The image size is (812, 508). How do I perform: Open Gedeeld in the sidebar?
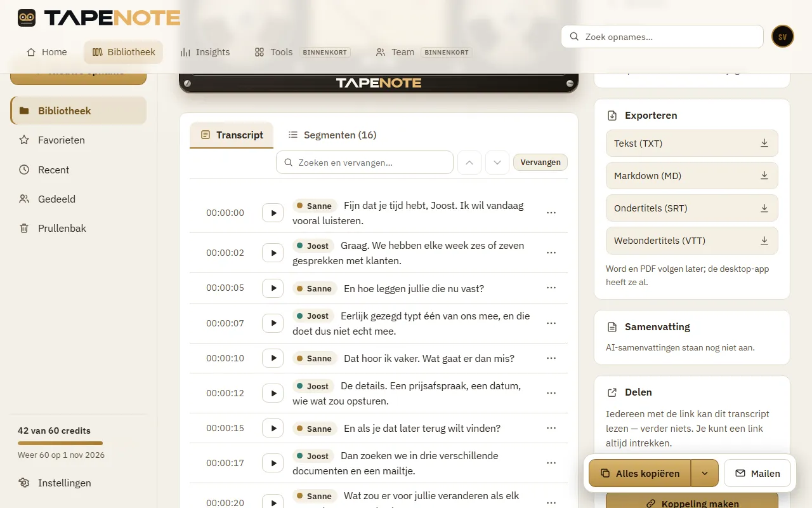pyautogui.click(x=79, y=199)
